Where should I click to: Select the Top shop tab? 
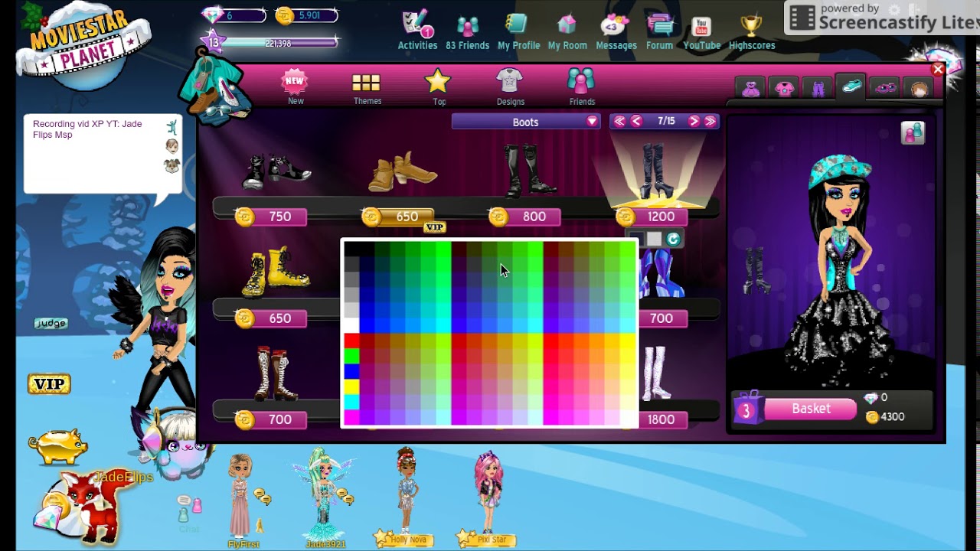pos(439,87)
